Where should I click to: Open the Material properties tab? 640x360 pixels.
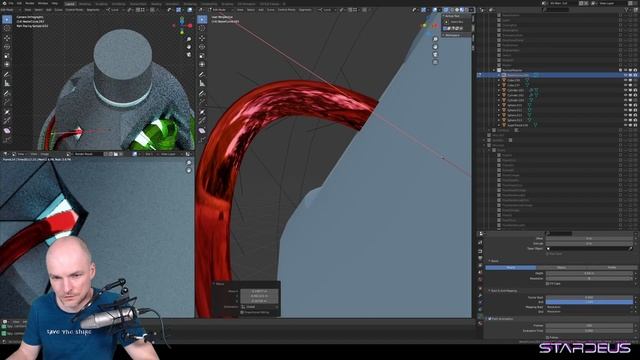[x=480, y=323]
